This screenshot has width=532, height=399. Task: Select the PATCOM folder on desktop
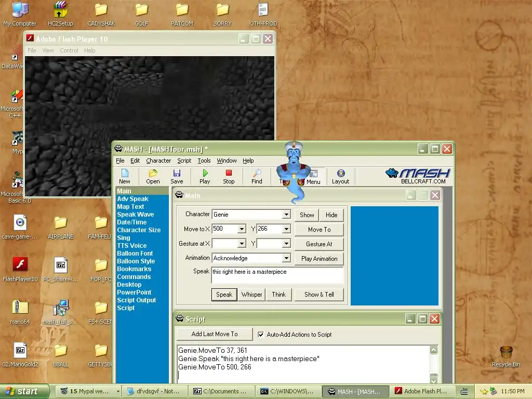182,14
